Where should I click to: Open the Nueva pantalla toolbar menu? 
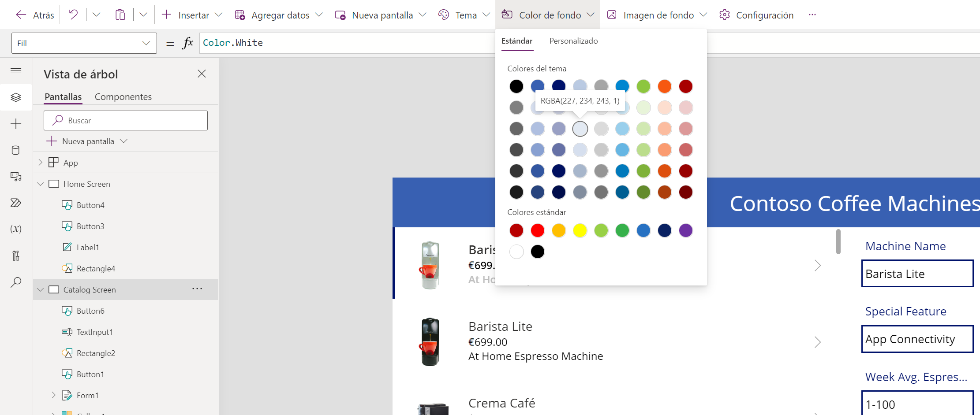[x=381, y=15]
